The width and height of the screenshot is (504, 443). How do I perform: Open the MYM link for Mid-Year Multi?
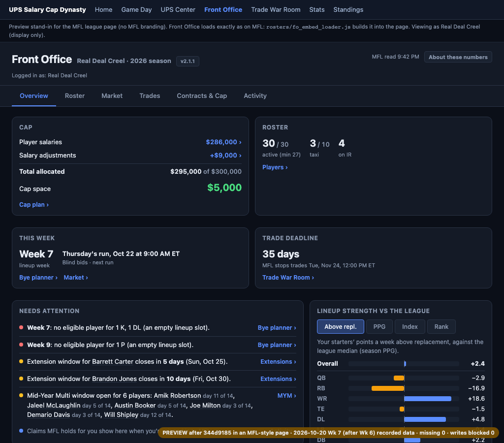point(287,395)
